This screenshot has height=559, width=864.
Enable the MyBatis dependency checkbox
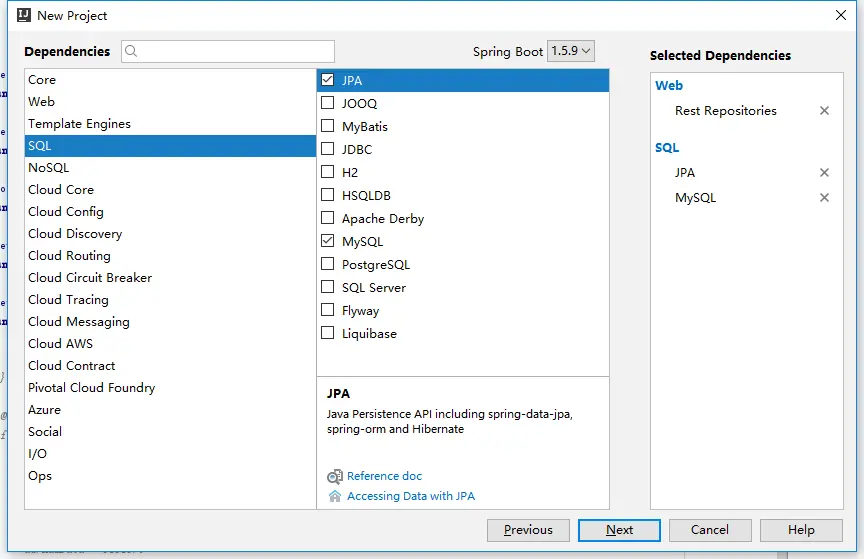[327, 126]
